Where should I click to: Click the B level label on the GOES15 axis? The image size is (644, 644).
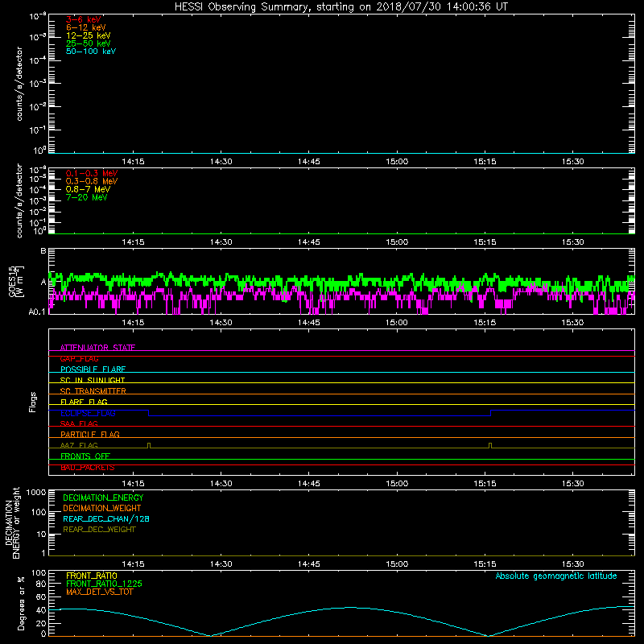(43, 251)
